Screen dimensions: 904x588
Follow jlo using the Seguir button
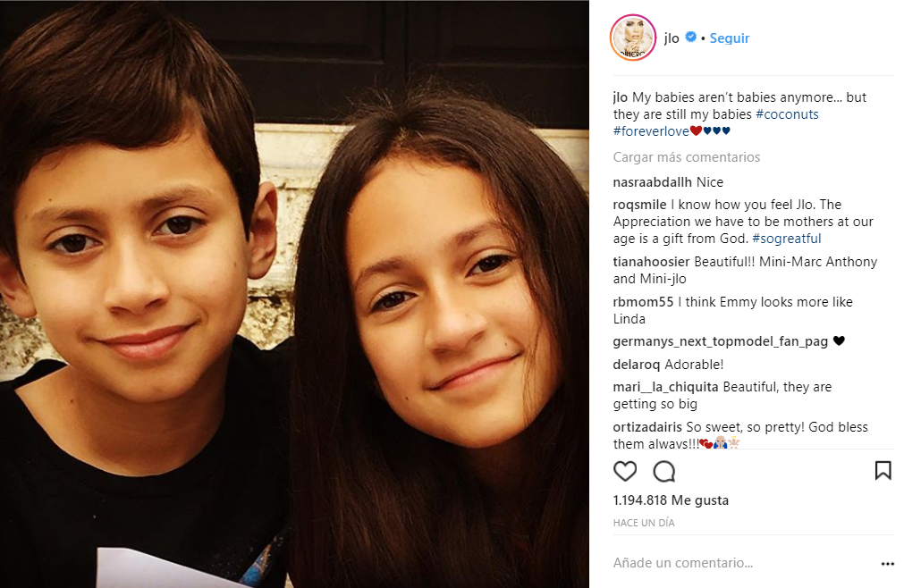coord(730,38)
